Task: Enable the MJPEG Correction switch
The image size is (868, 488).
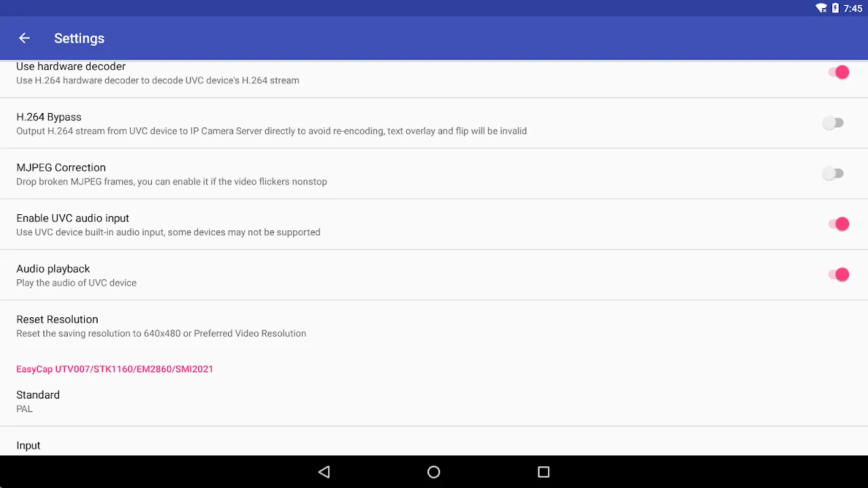Action: pos(833,174)
